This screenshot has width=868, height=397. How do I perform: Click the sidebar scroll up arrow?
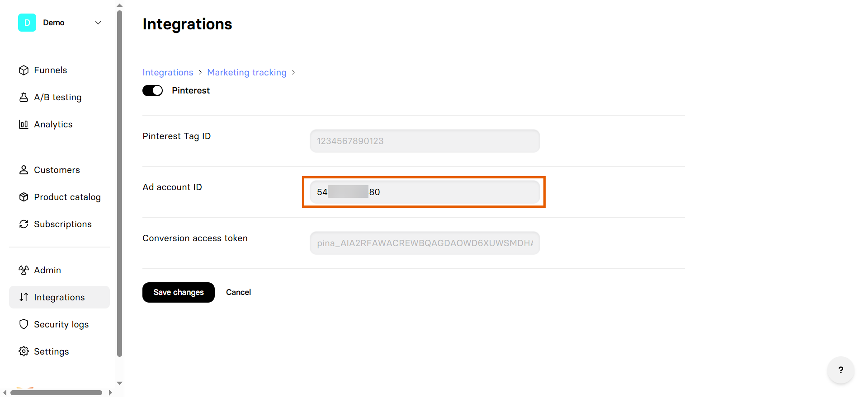point(119,5)
